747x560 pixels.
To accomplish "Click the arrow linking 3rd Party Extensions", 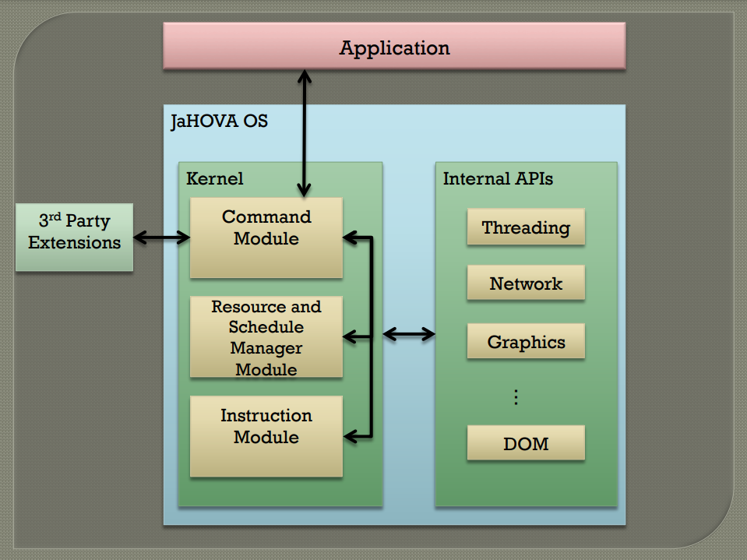I will click(x=161, y=237).
